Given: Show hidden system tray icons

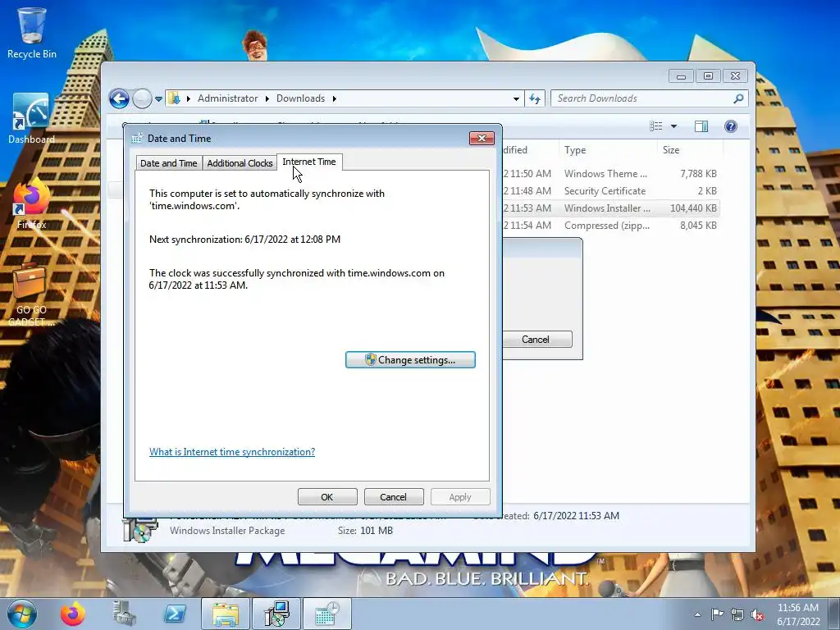Looking at the screenshot, I should point(697,614).
